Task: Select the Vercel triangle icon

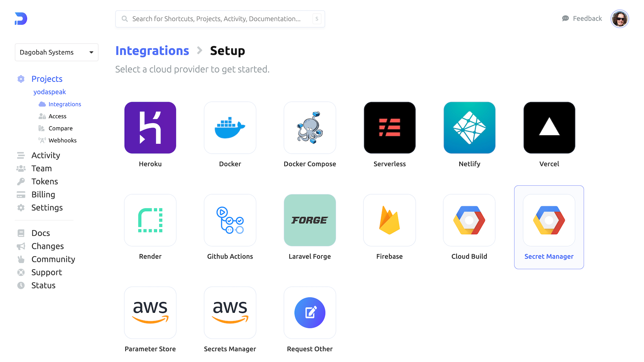Action: pyautogui.click(x=549, y=127)
